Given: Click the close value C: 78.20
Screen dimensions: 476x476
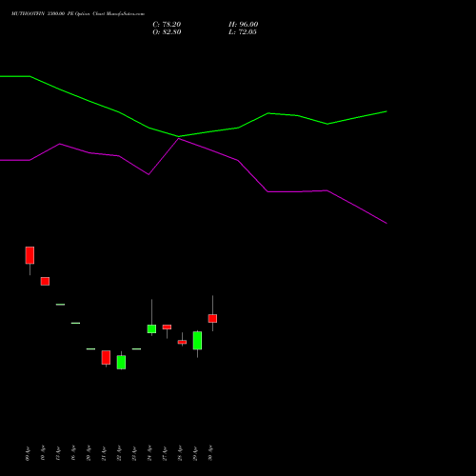Looking at the screenshot, I should 167,25.
